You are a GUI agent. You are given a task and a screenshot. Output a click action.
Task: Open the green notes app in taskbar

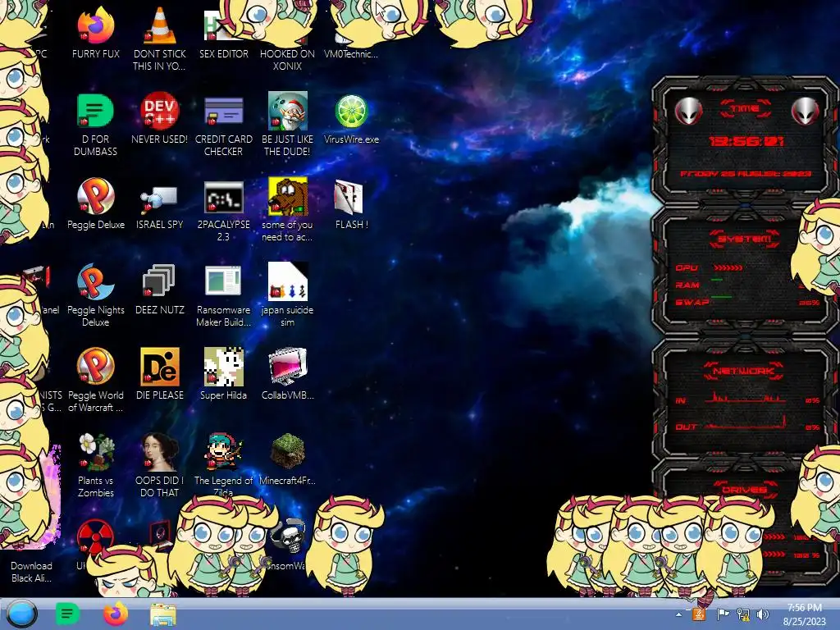click(x=67, y=614)
